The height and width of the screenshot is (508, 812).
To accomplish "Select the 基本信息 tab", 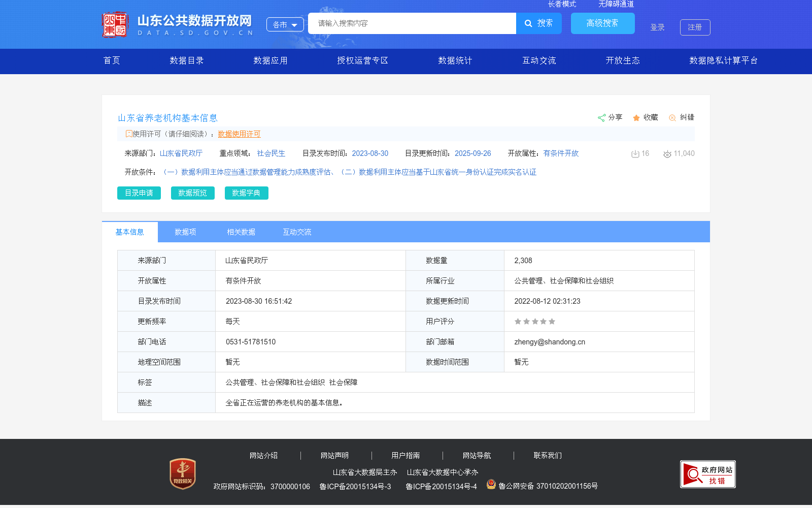I will (130, 232).
